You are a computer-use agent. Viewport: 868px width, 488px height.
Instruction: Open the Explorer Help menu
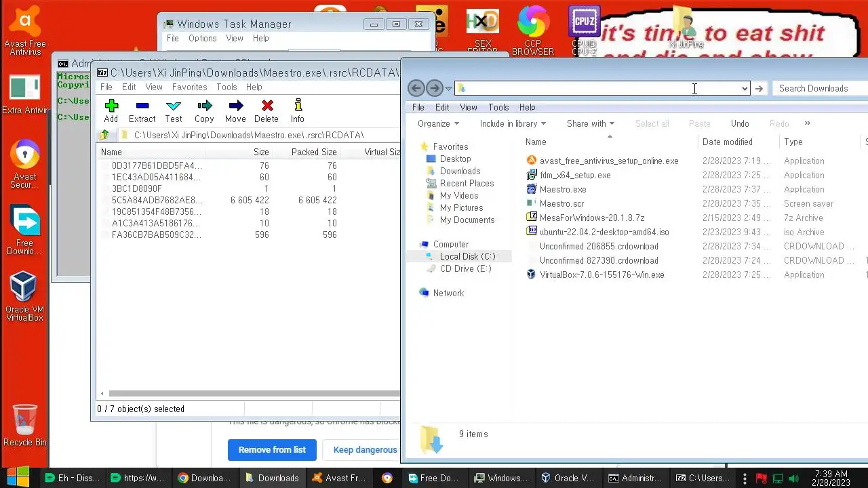527,107
